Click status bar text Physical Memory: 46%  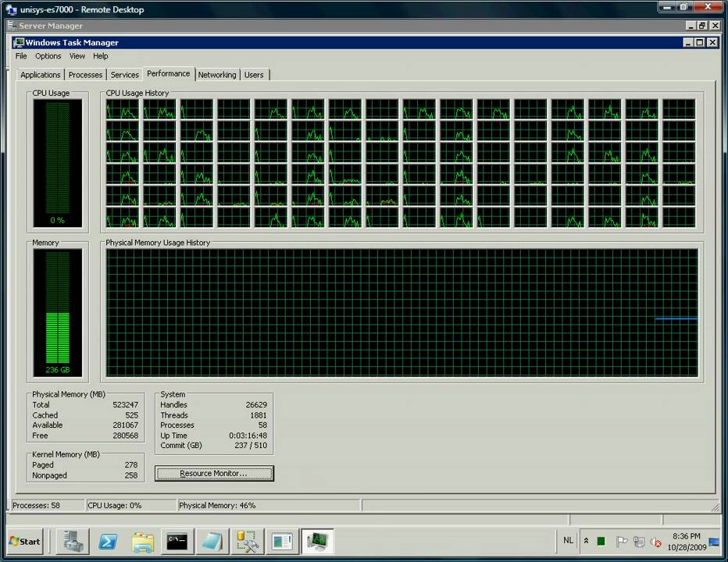point(217,505)
